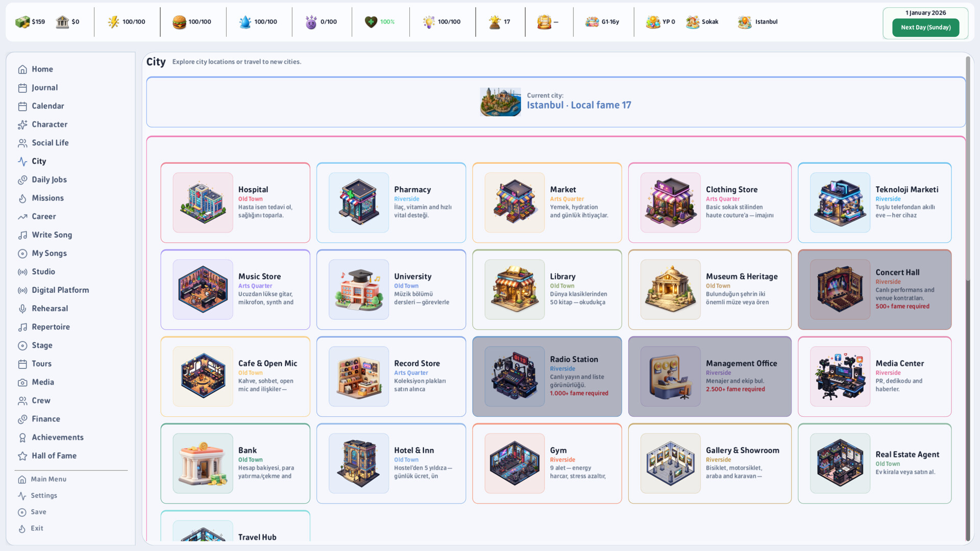Open the Library building icon

click(514, 289)
